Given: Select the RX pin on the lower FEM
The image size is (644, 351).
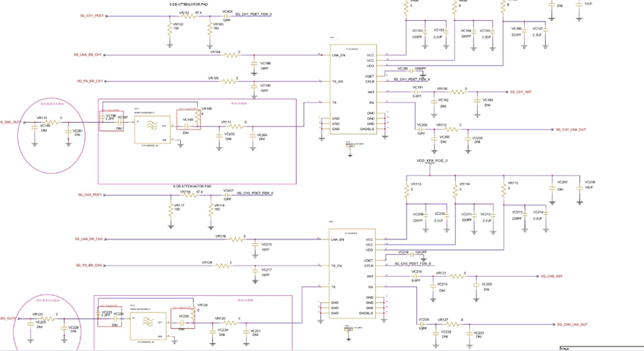Looking at the screenshot, I should [x=370, y=287].
